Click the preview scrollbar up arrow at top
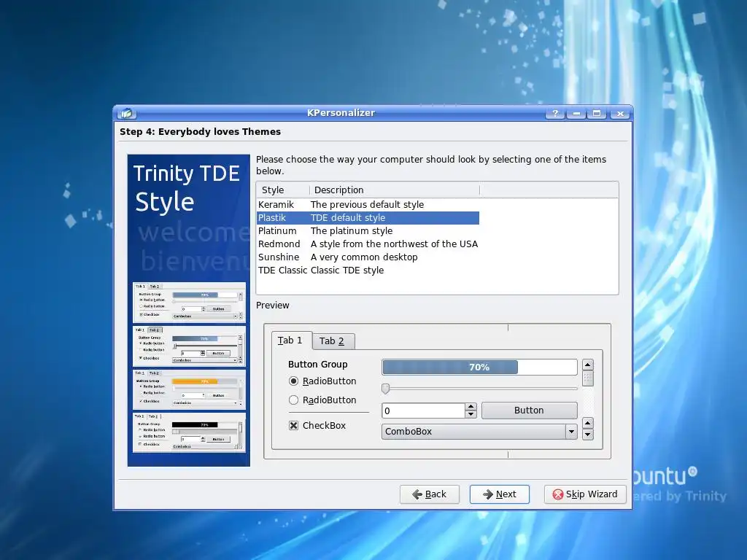The height and width of the screenshot is (560, 747). pyautogui.click(x=588, y=365)
